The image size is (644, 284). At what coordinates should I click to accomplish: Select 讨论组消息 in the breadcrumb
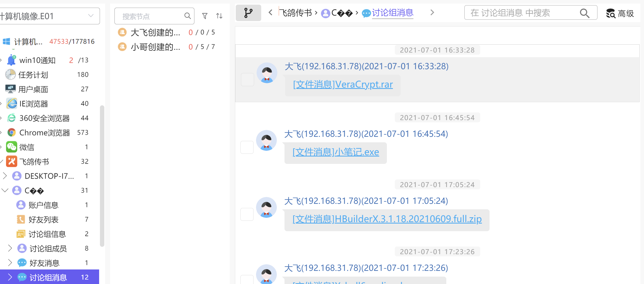[392, 13]
